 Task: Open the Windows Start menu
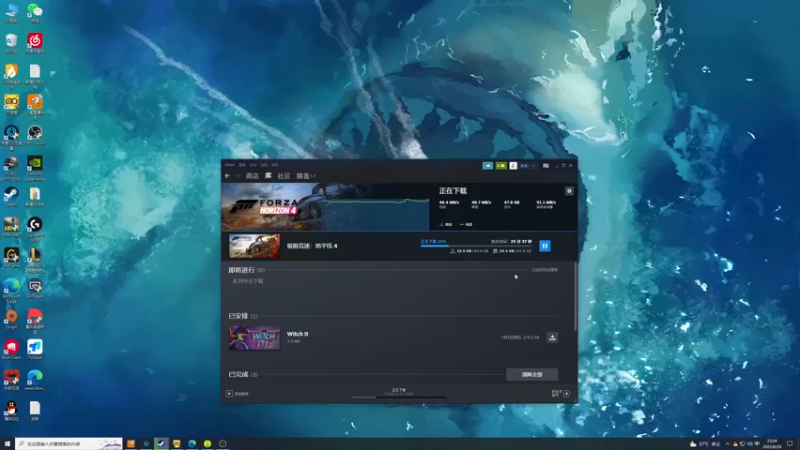point(7,444)
